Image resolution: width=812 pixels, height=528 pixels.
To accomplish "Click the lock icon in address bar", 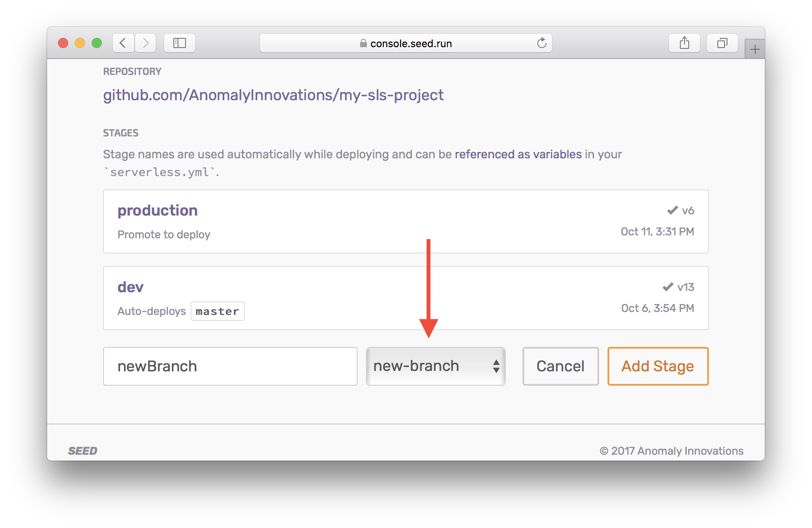I will pos(363,43).
